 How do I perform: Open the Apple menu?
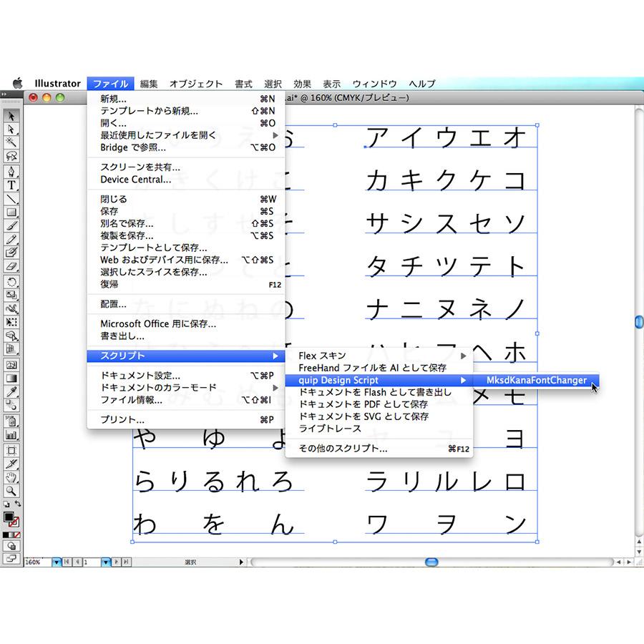[x=17, y=84]
